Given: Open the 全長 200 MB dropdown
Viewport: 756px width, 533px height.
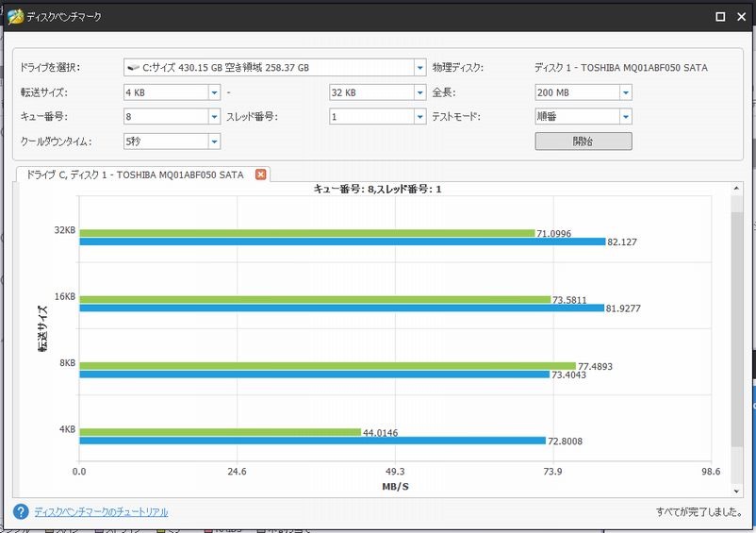Looking at the screenshot, I should [x=625, y=92].
